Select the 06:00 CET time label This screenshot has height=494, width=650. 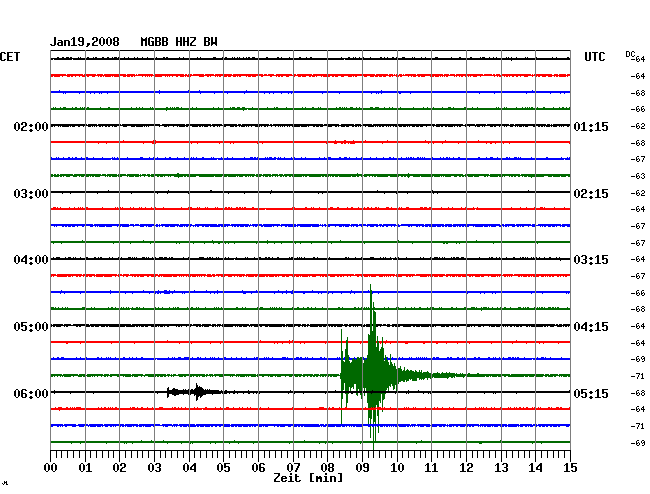click(31, 393)
